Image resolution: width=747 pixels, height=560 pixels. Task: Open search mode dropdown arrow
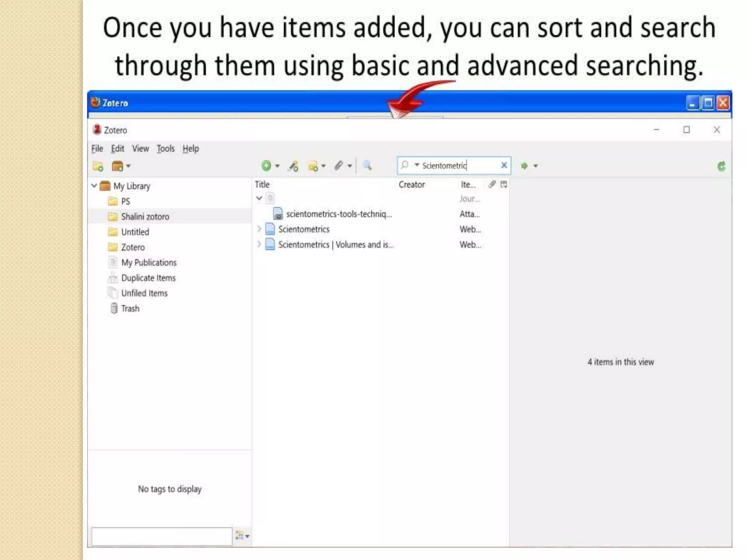point(417,165)
